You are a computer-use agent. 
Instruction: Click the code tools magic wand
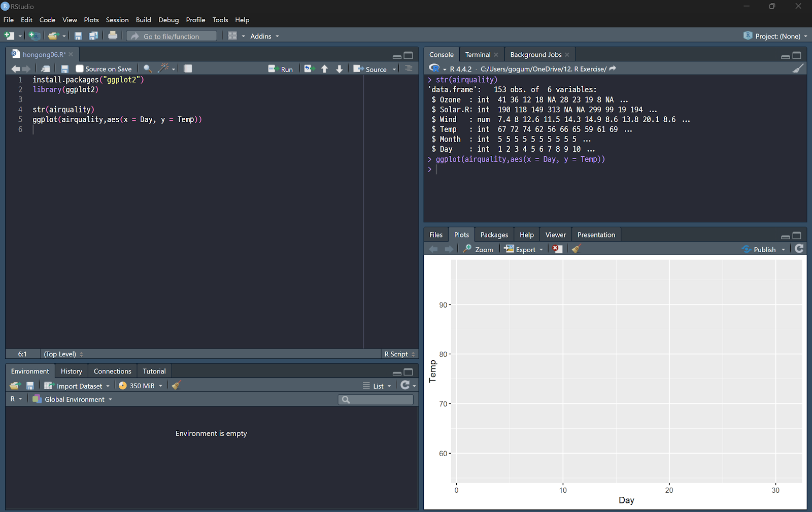tap(163, 68)
